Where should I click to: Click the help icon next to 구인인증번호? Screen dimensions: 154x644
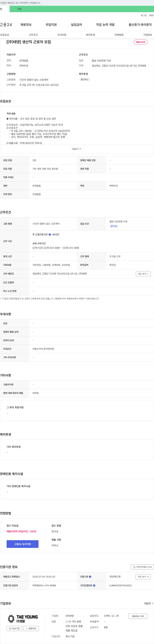pyautogui.click(x=94, y=586)
